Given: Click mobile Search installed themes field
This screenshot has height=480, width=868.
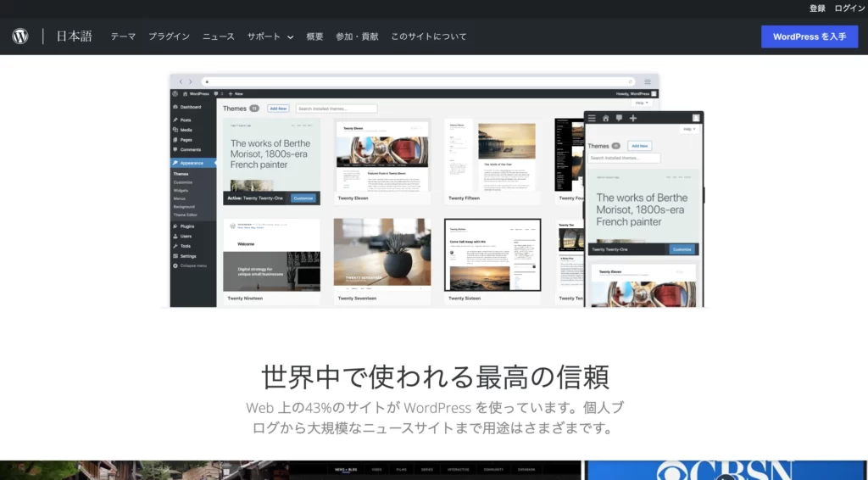Looking at the screenshot, I should pos(624,159).
